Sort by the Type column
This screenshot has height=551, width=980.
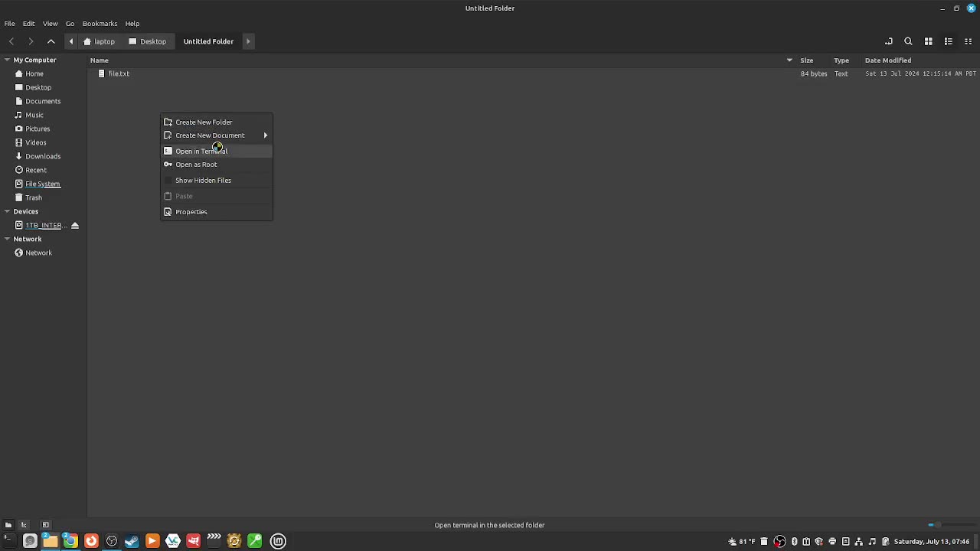click(841, 60)
